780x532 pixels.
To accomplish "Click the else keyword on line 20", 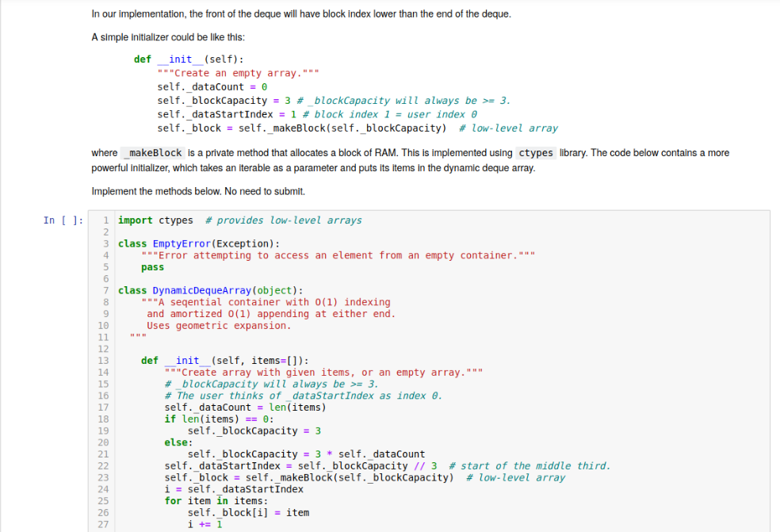I will click(x=176, y=442).
